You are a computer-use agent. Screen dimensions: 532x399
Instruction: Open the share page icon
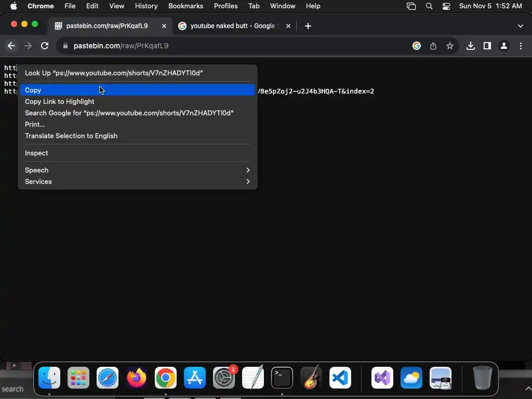[433, 46]
